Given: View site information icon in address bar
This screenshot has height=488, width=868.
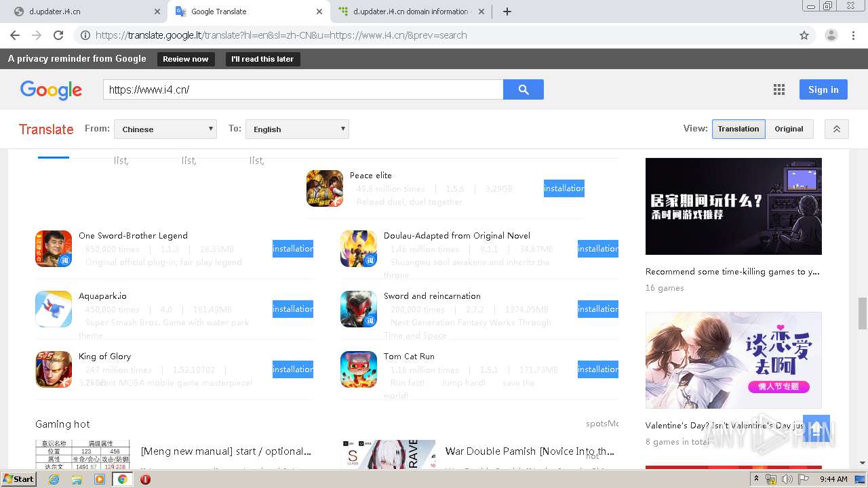Looking at the screenshot, I should [85, 35].
